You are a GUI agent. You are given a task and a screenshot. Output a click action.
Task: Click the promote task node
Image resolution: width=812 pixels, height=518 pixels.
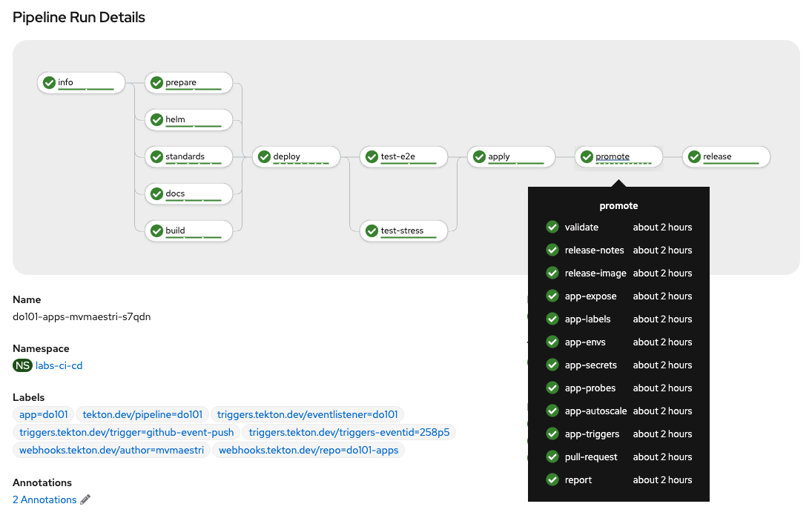[x=618, y=156]
